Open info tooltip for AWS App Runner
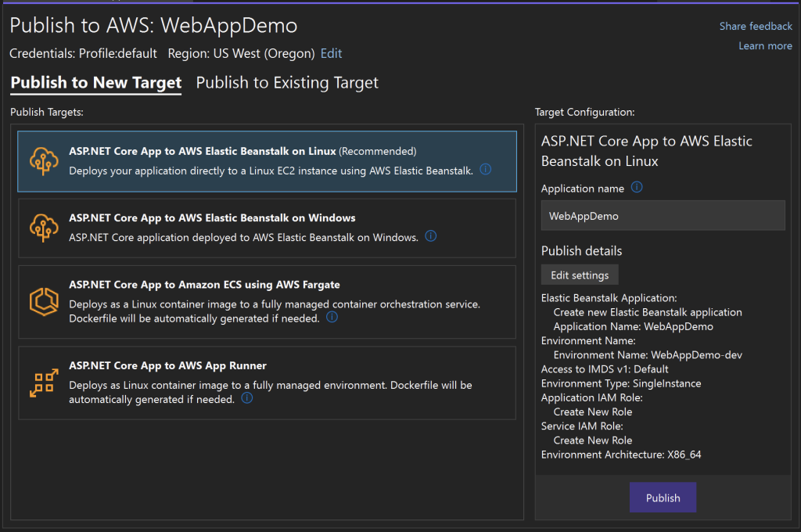 tap(247, 398)
